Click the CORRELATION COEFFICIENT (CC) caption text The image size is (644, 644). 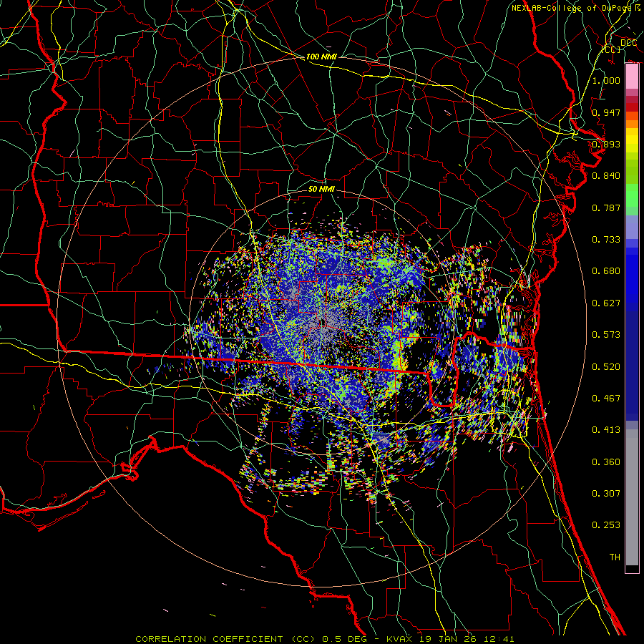[225, 639]
